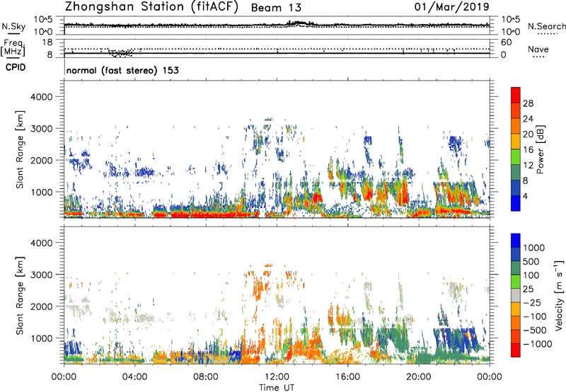The height and width of the screenshot is (392, 566).
Task: Click Power colorbar value '4'
Action: click(525, 196)
